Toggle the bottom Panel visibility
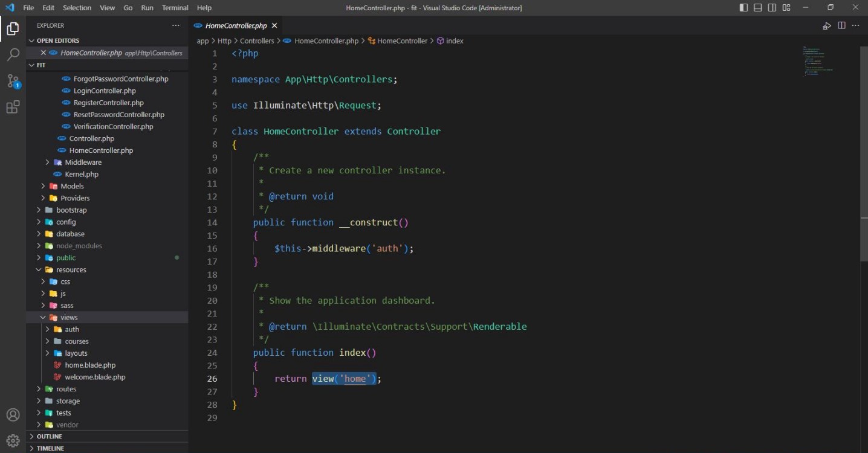868x453 pixels. click(758, 8)
